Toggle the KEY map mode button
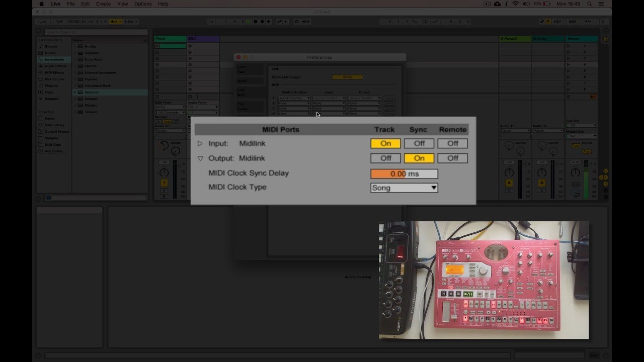The width and height of the screenshot is (644, 362). (557, 22)
